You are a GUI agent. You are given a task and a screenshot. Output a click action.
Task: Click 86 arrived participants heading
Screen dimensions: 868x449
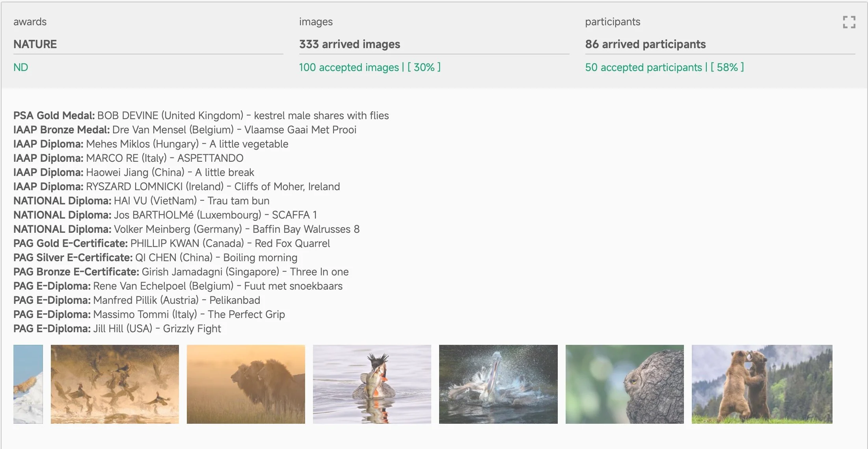coord(645,44)
